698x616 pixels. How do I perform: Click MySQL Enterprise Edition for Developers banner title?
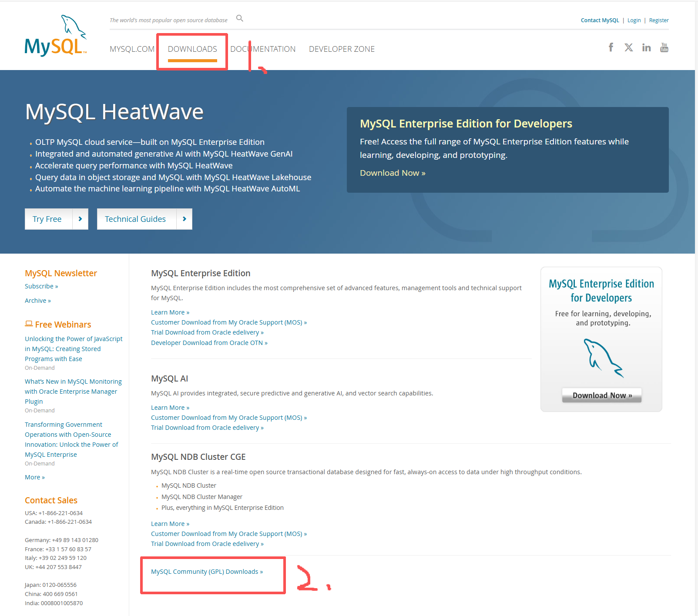466,124
